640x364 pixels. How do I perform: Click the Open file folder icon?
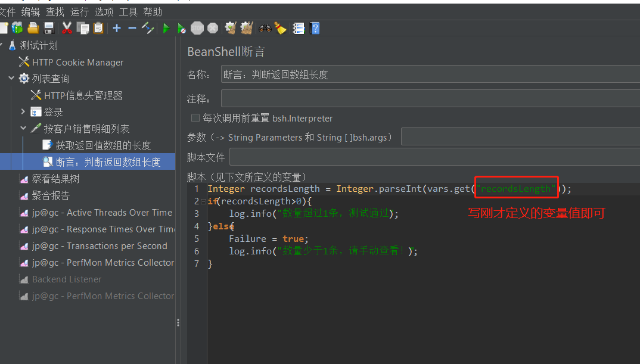coord(33,28)
